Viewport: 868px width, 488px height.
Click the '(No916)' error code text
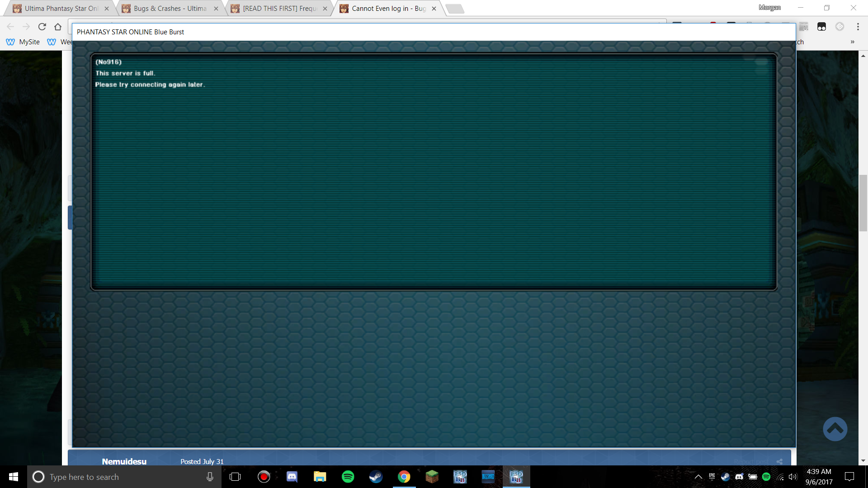[x=108, y=62]
